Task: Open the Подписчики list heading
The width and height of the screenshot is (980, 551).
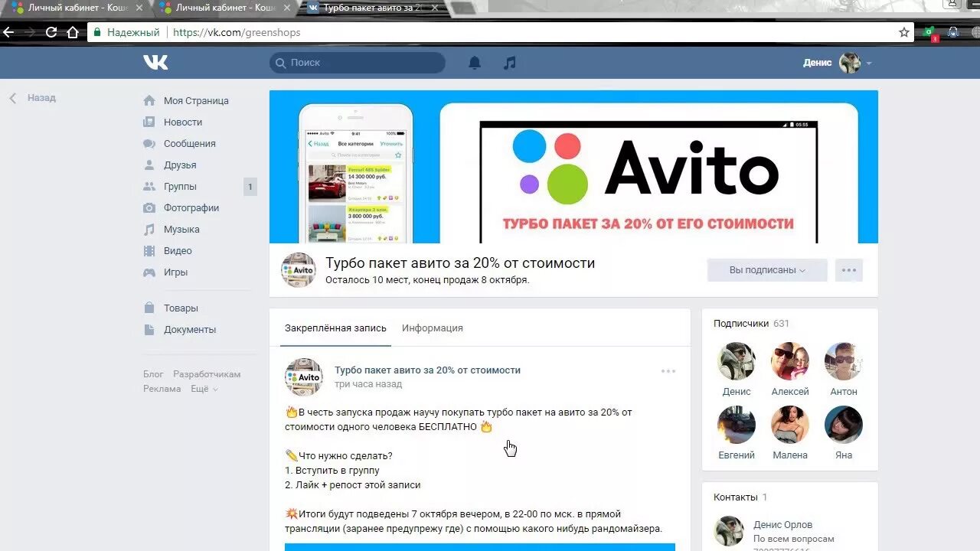Action: [741, 324]
